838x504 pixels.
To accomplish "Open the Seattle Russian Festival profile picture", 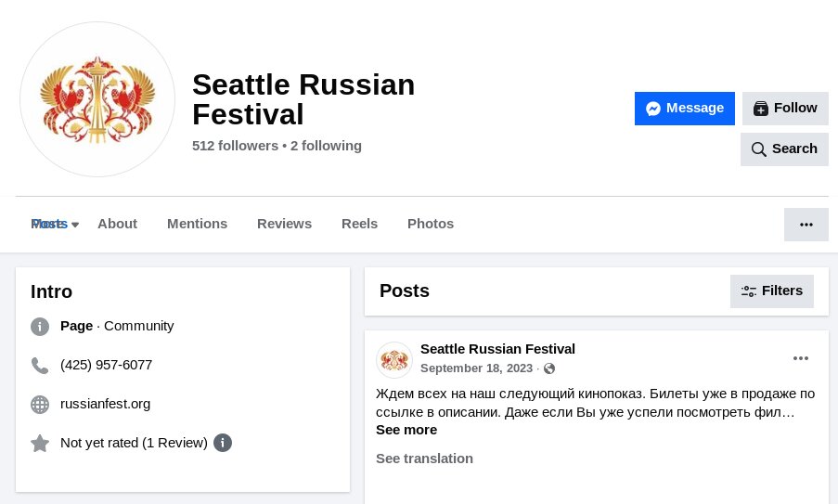I will click(97, 99).
